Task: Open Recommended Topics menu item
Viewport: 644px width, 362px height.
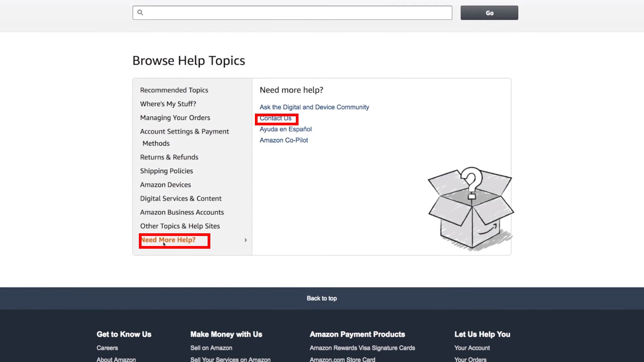Action: point(174,90)
